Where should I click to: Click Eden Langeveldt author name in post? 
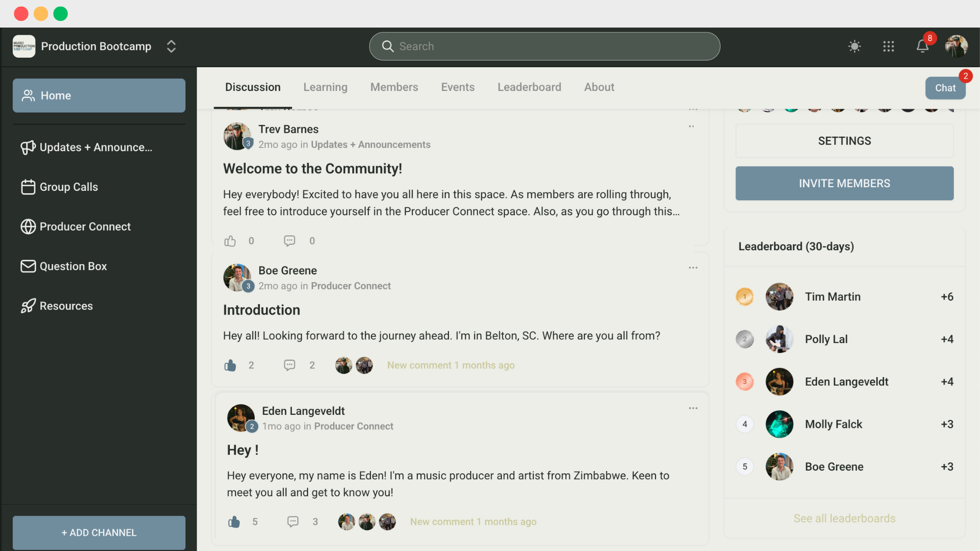pos(303,411)
